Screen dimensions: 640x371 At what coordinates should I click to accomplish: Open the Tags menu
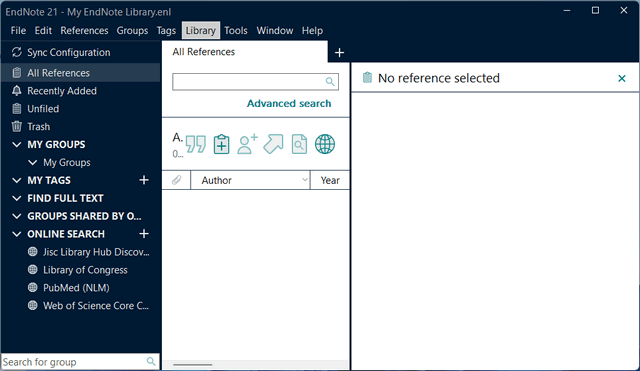coord(166,31)
